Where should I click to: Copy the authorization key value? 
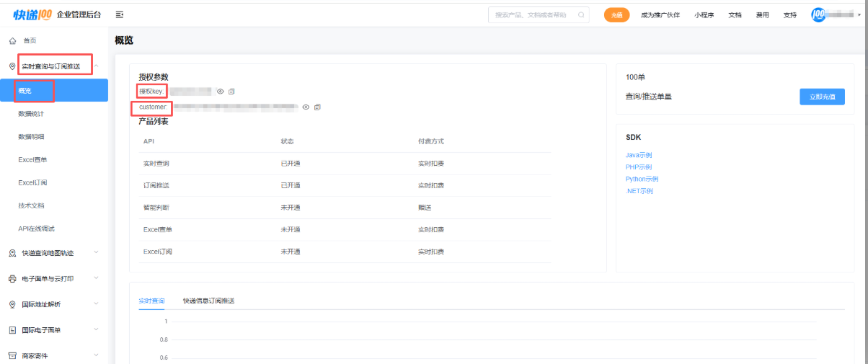click(x=231, y=92)
